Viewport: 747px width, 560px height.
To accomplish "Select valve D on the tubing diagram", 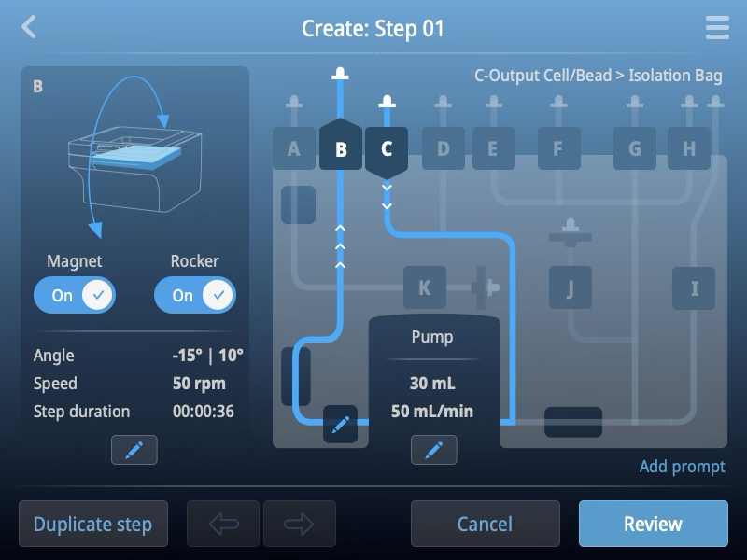I will point(444,147).
